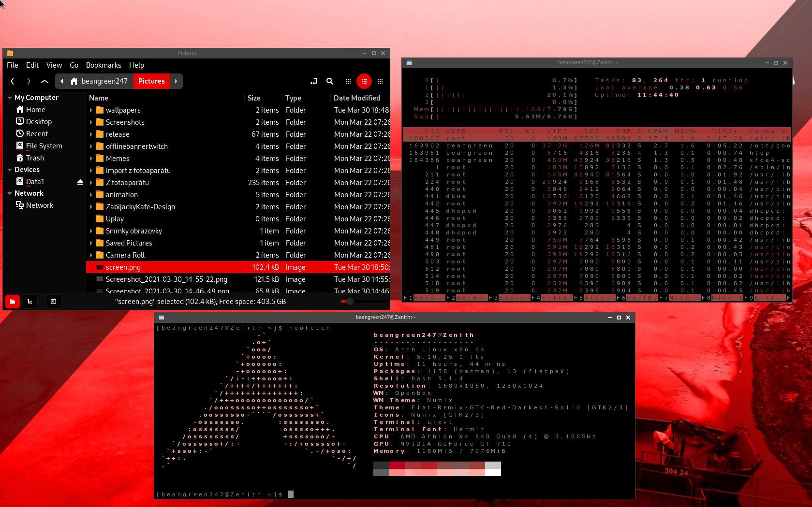Click the bright red neofetch color block

pyautogui.click(x=397, y=465)
